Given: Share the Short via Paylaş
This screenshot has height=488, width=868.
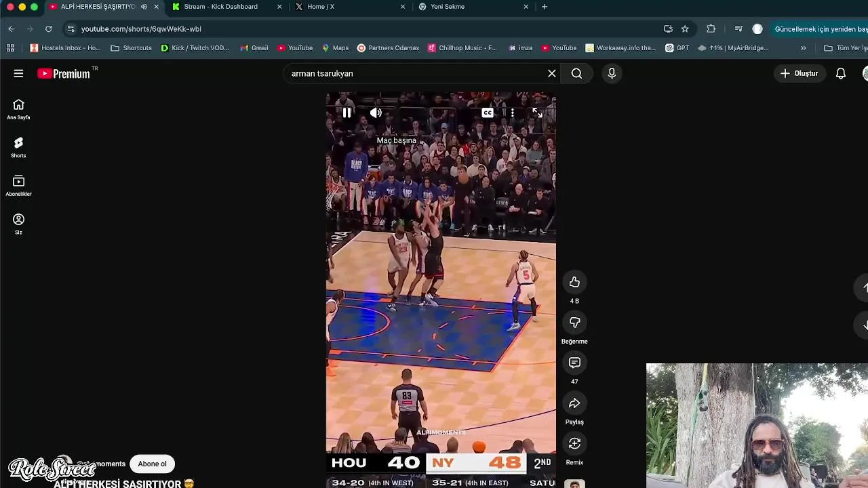Looking at the screenshot, I should pos(574,403).
